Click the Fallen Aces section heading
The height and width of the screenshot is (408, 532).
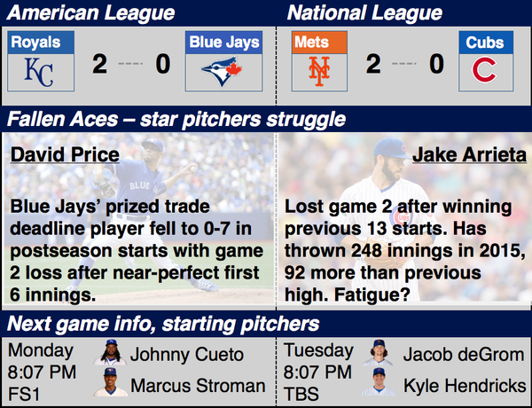point(176,120)
